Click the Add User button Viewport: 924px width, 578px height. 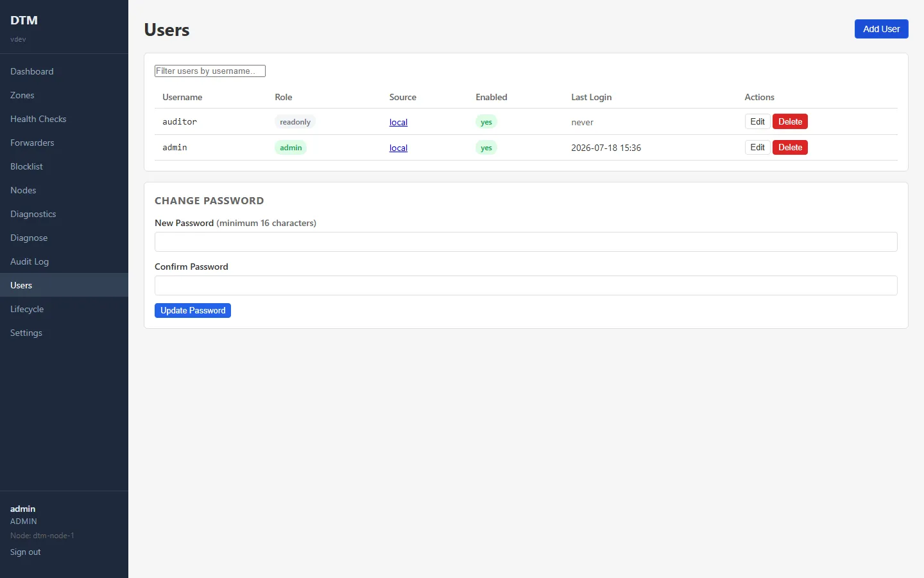tap(881, 29)
